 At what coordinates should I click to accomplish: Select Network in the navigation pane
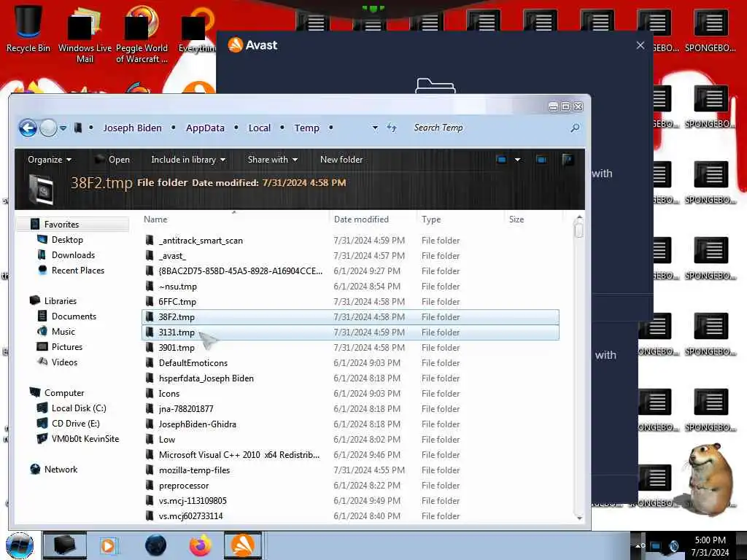click(61, 469)
